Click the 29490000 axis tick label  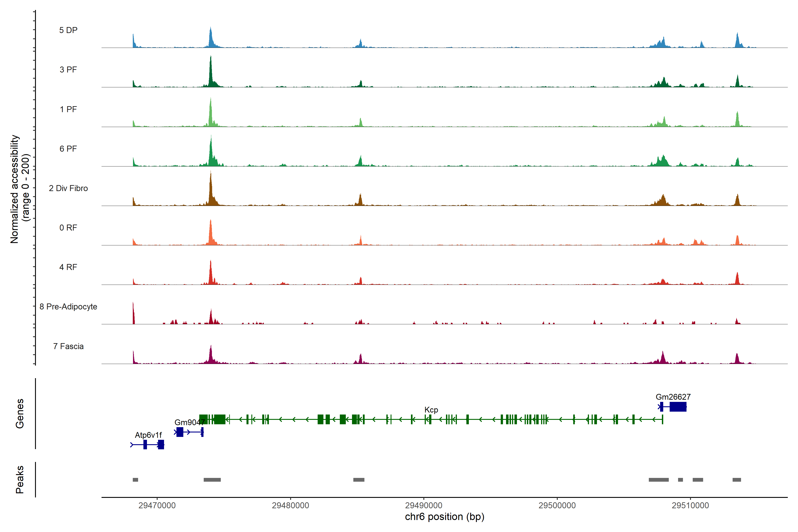(x=423, y=506)
